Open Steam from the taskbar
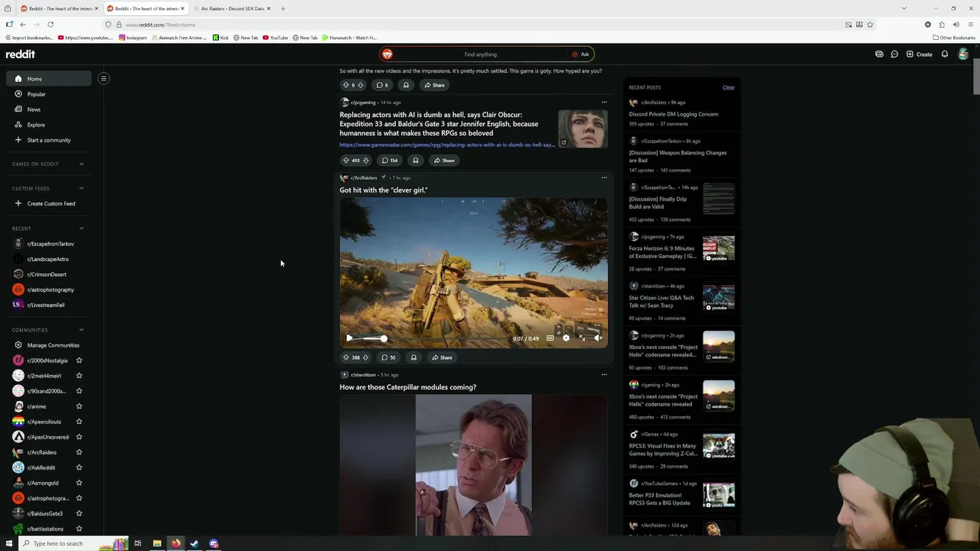 coord(194,543)
